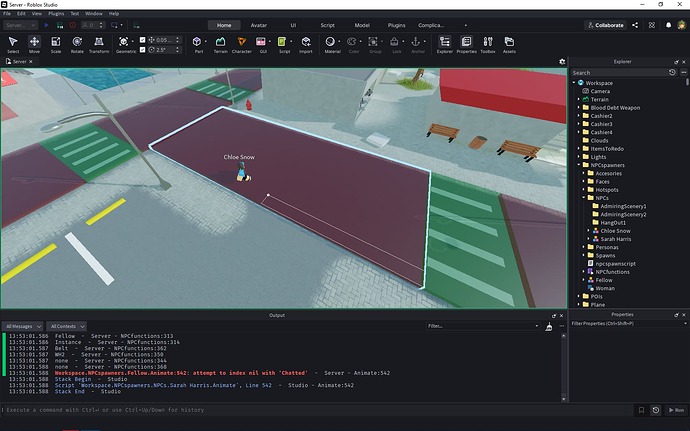Activate the Move tool
Screen dimensions: 690x431
pos(34,44)
